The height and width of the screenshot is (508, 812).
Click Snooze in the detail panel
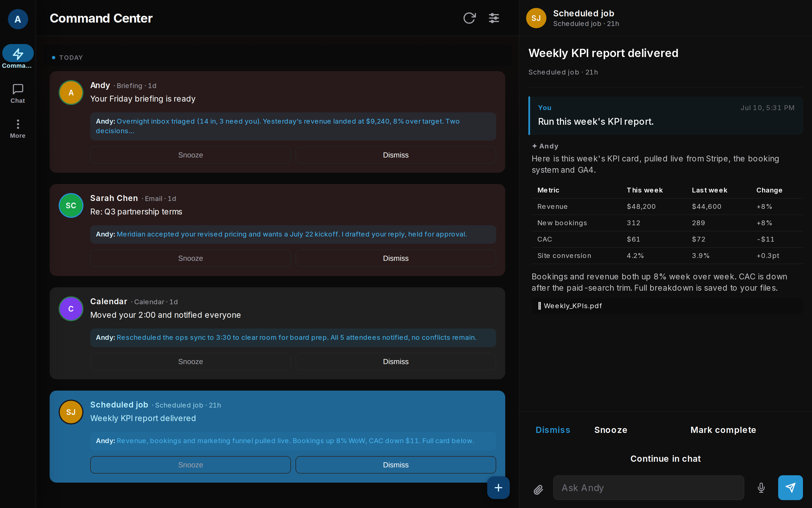click(x=611, y=430)
